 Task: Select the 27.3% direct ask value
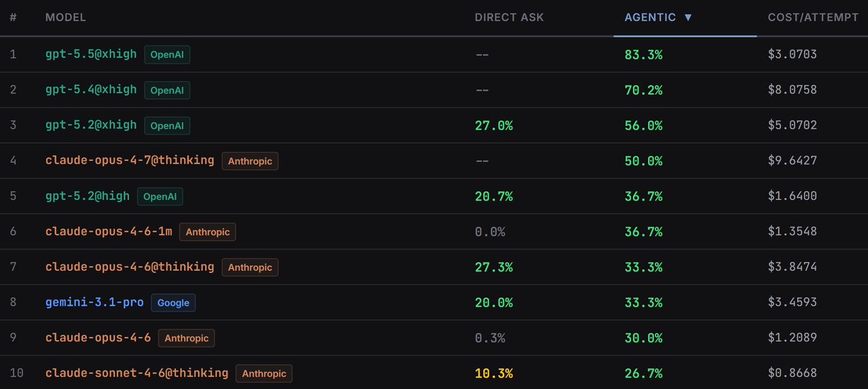click(x=494, y=267)
